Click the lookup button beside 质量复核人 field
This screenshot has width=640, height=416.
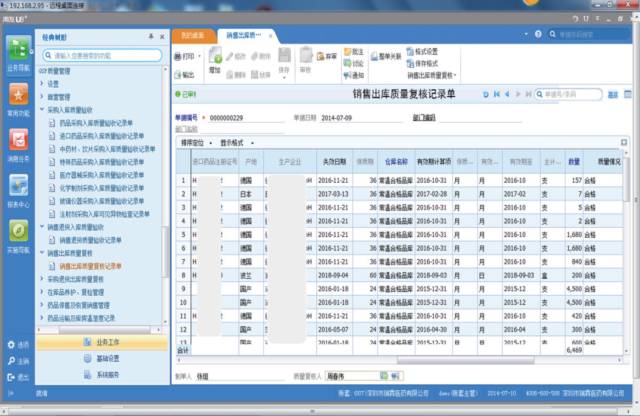[384, 376]
